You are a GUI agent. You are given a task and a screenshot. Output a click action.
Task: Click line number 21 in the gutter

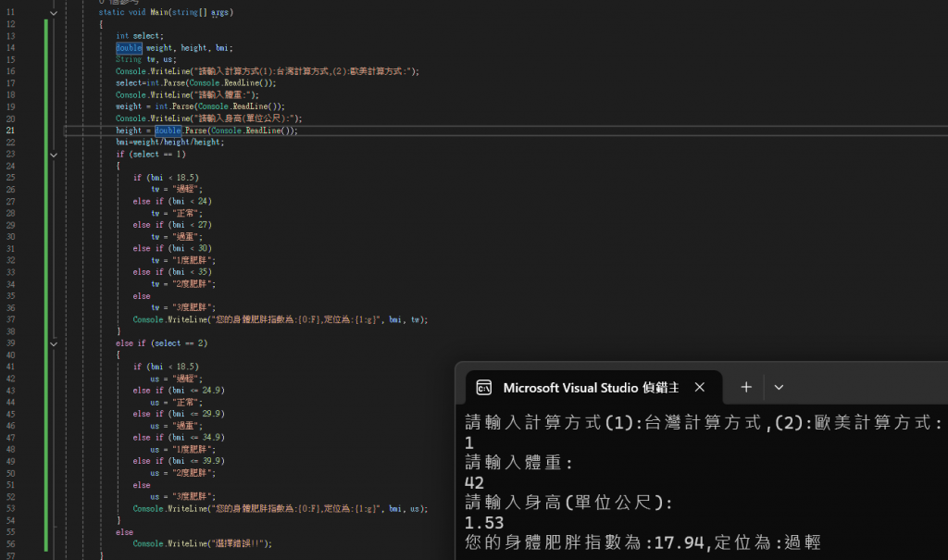[x=10, y=131]
